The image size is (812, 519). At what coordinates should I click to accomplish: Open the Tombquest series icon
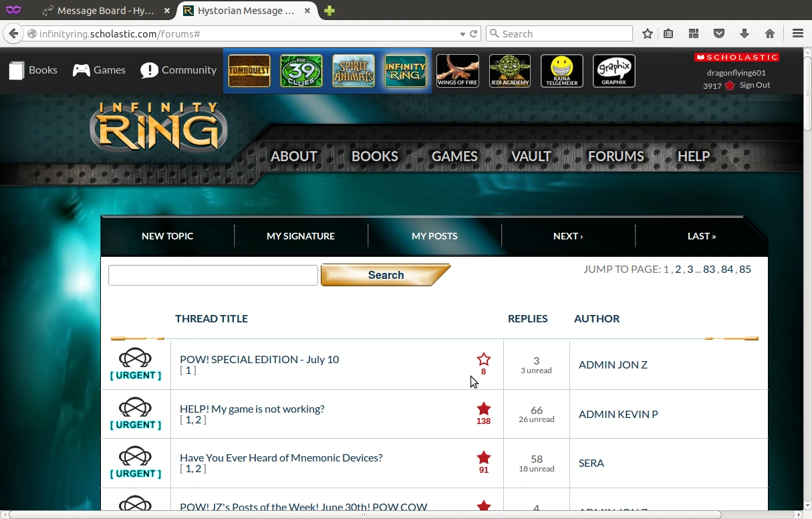(x=249, y=71)
